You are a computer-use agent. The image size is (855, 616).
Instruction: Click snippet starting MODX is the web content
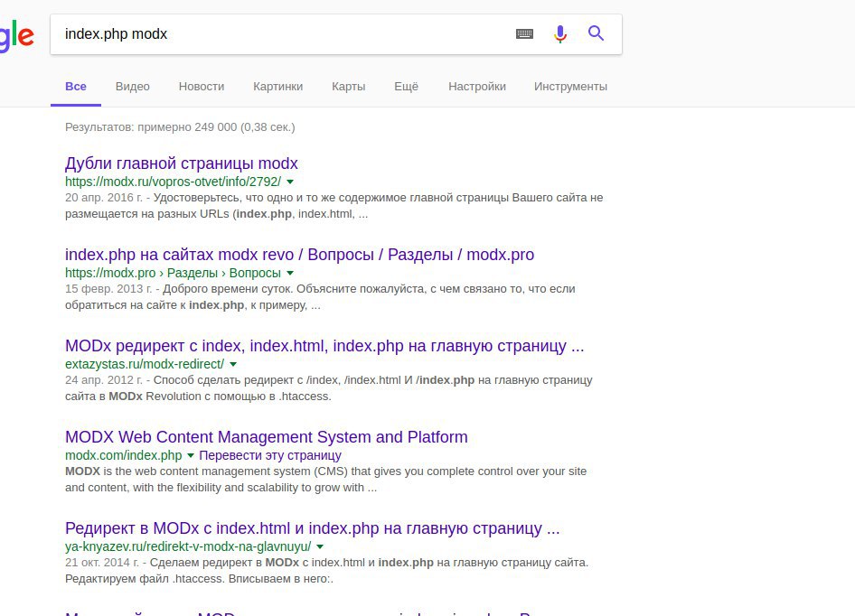[x=325, y=480]
